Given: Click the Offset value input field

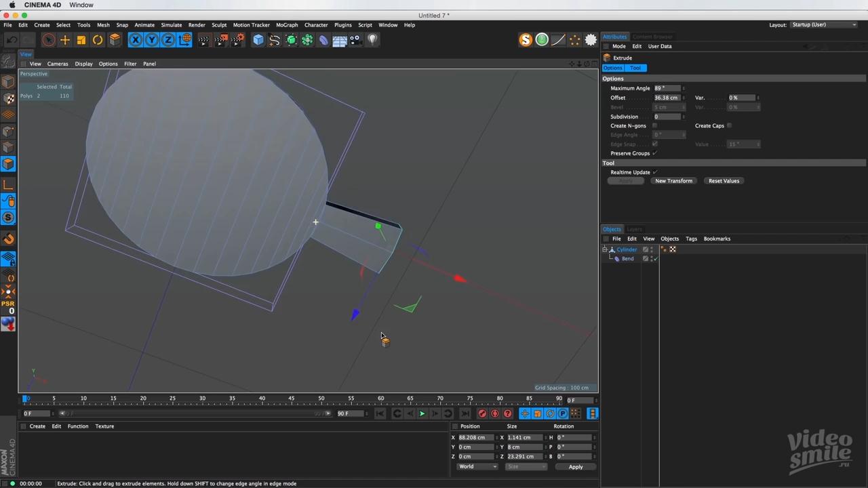Looking at the screenshot, I should click(x=667, y=98).
